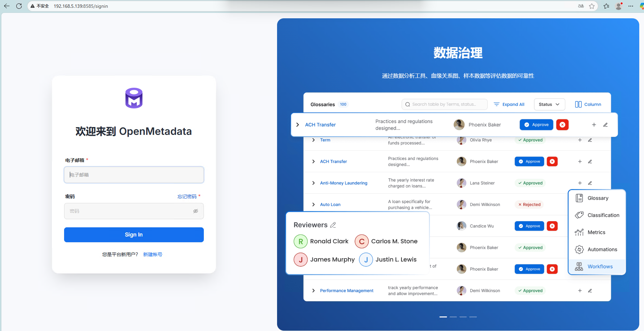Click Expand All above the glossary table

(509, 104)
